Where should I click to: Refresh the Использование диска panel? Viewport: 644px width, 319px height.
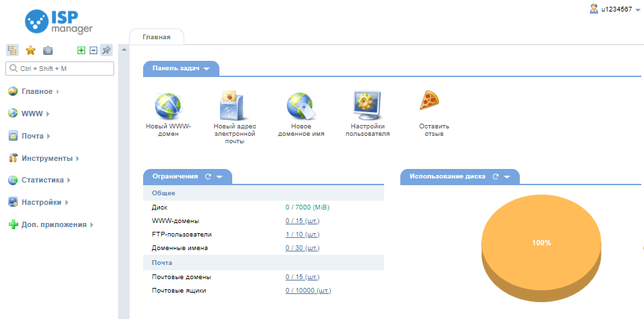[495, 177]
